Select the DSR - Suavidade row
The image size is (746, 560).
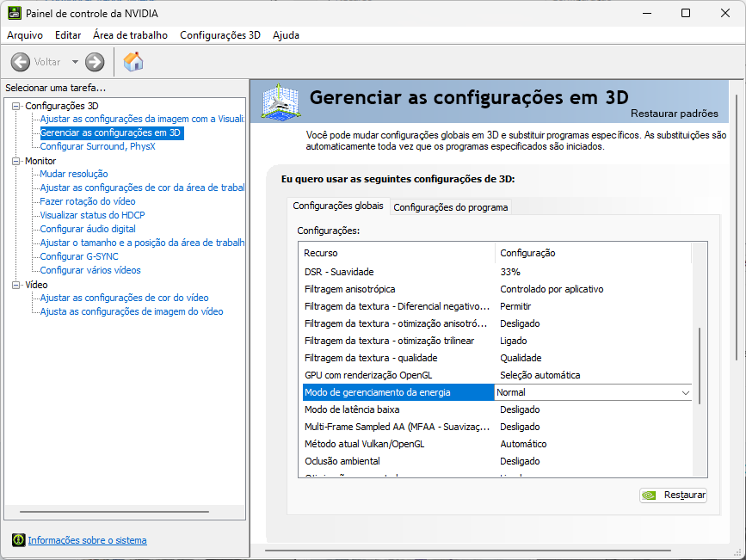click(497, 272)
